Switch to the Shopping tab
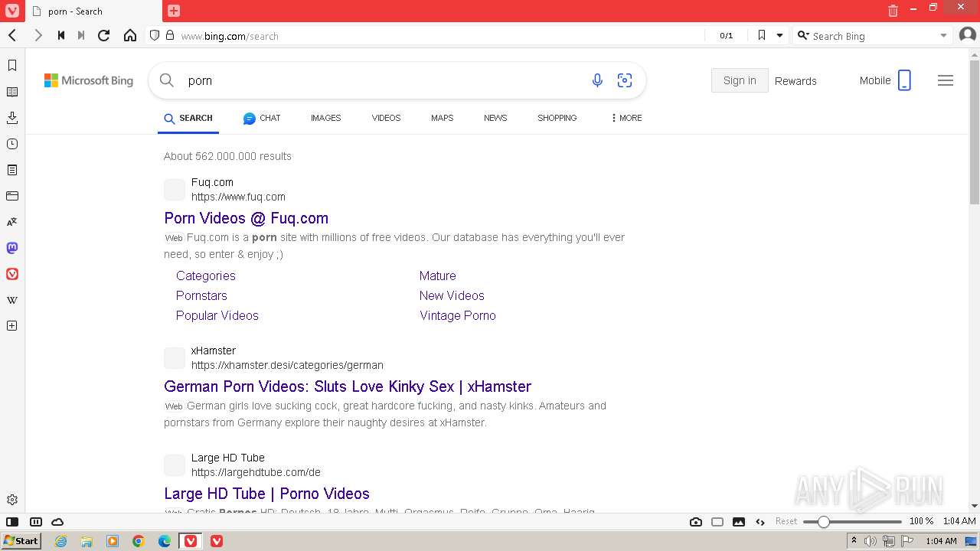 (557, 118)
